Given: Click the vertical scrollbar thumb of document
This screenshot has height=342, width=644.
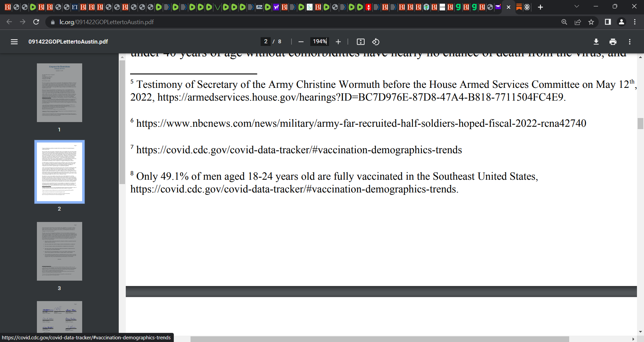Looking at the screenshot, I should [640, 123].
